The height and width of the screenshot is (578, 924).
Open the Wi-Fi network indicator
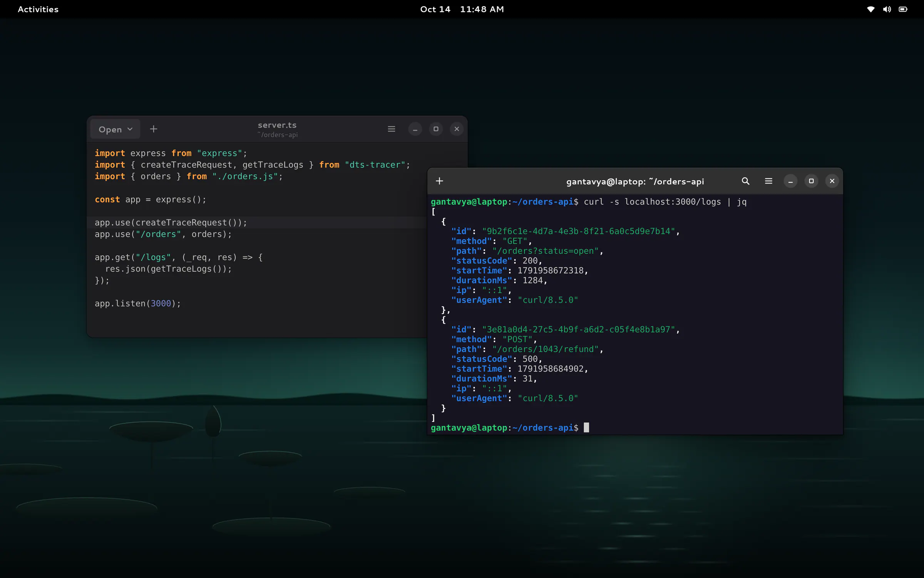(870, 9)
